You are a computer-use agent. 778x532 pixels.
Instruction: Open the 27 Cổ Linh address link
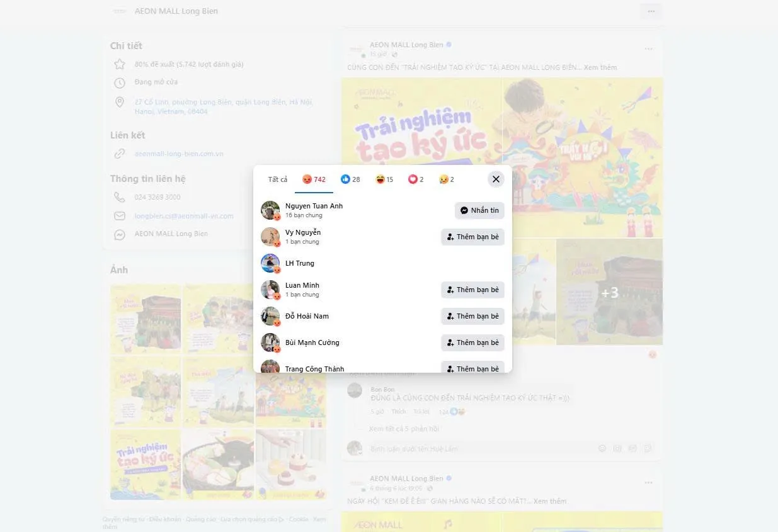(224, 106)
